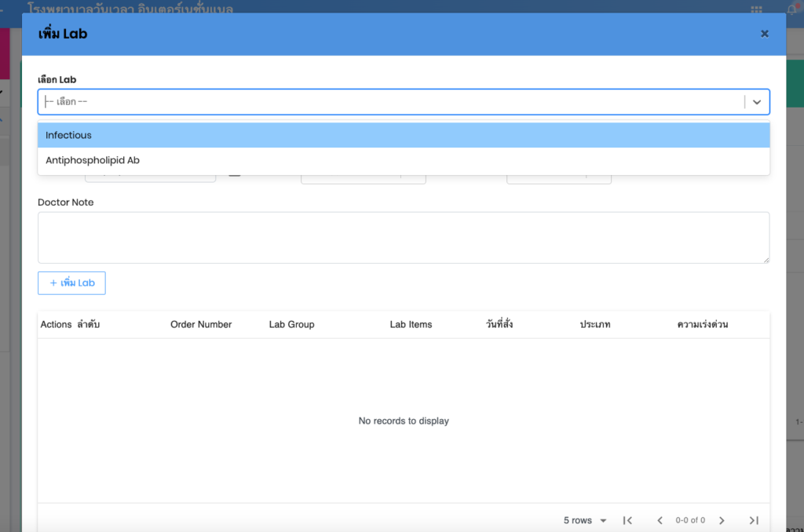Sort by ความเร่งด่วน column header

click(x=702, y=324)
